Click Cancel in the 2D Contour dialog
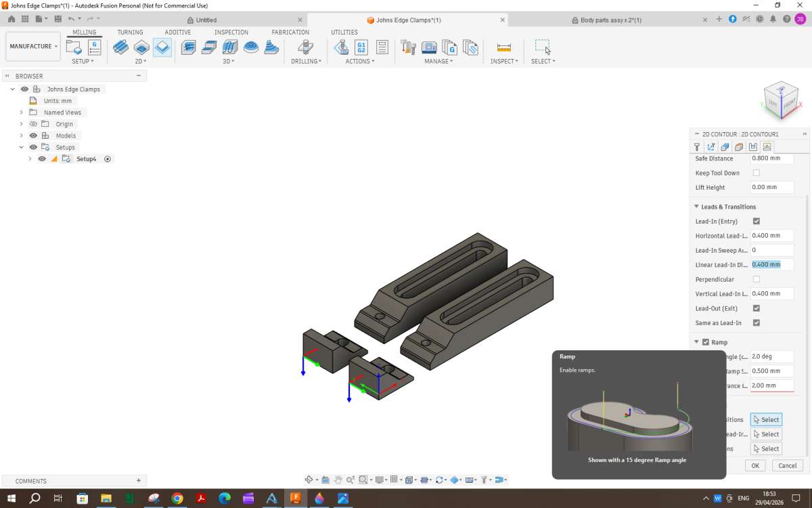This screenshot has height=508, width=812. click(x=788, y=465)
